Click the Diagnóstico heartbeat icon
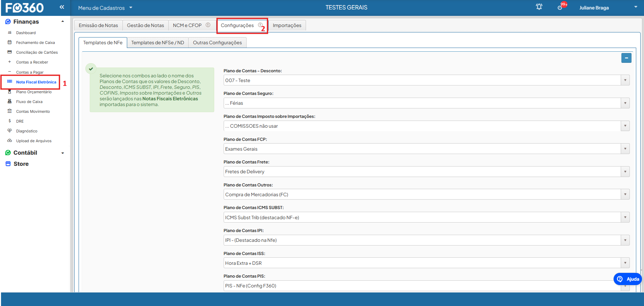 (10, 131)
